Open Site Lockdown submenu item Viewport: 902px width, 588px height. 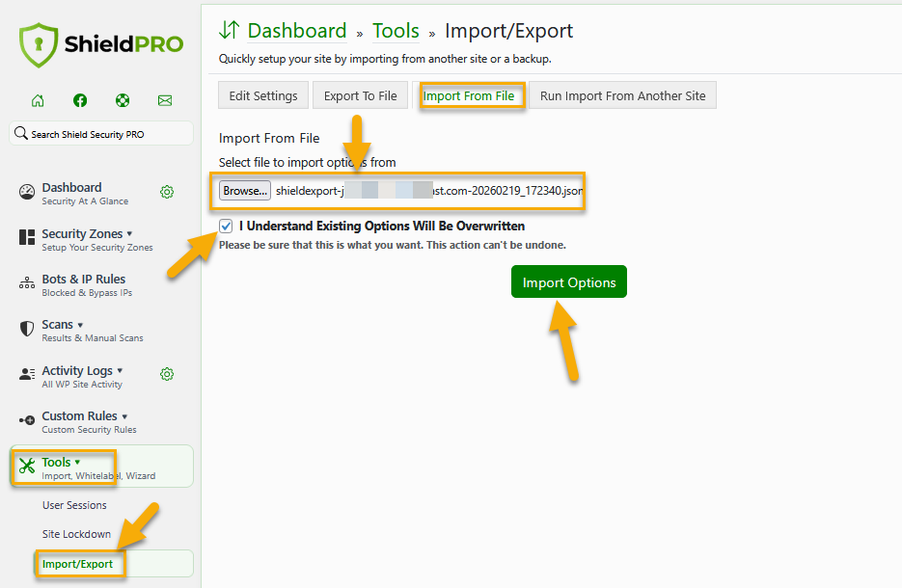pyautogui.click(x=76, y=534)
